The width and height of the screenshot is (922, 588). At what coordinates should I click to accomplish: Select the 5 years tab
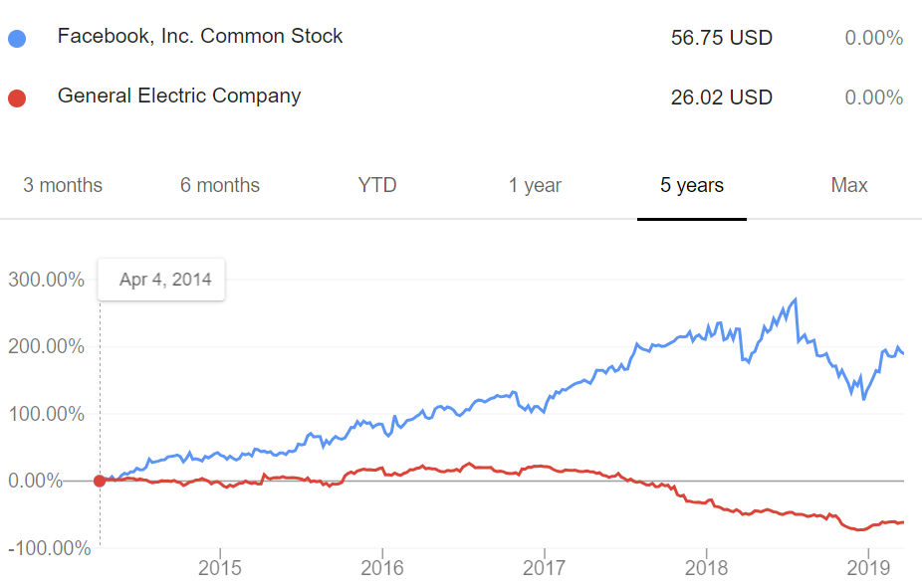692,186
